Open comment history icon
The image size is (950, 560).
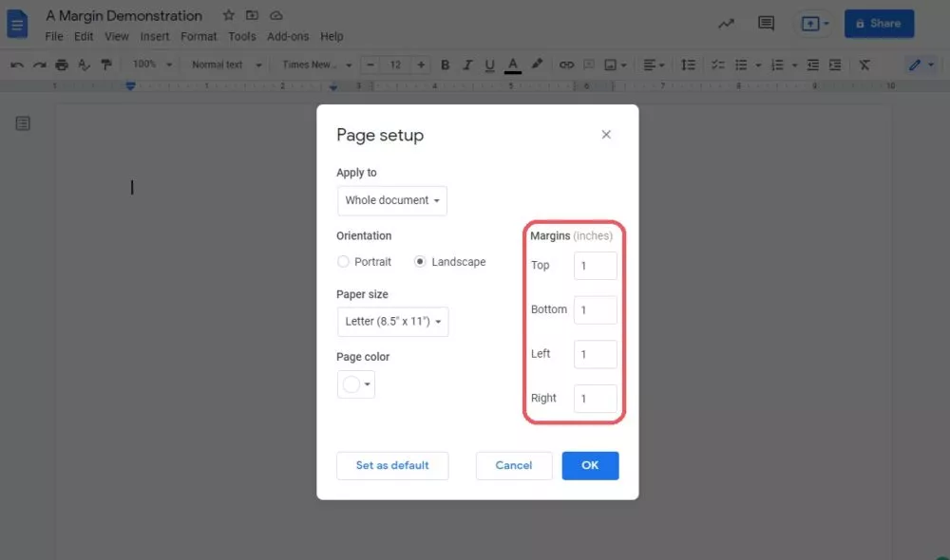click(x=766, y=24)
